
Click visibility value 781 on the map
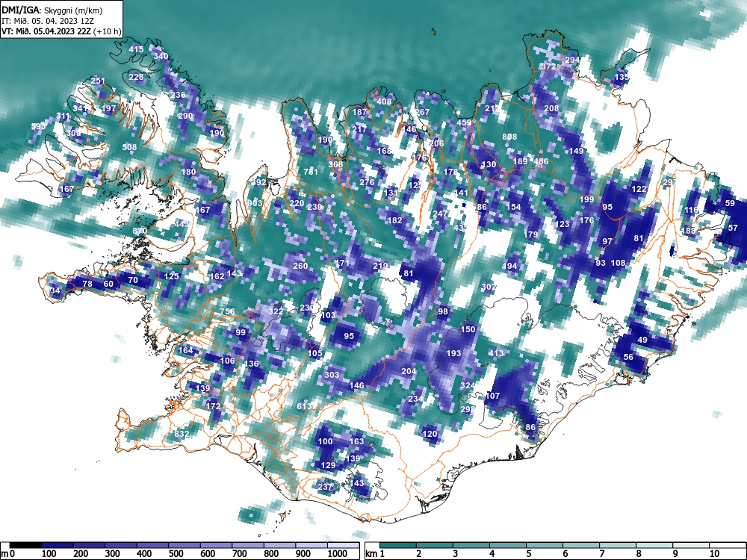(311, 172)
